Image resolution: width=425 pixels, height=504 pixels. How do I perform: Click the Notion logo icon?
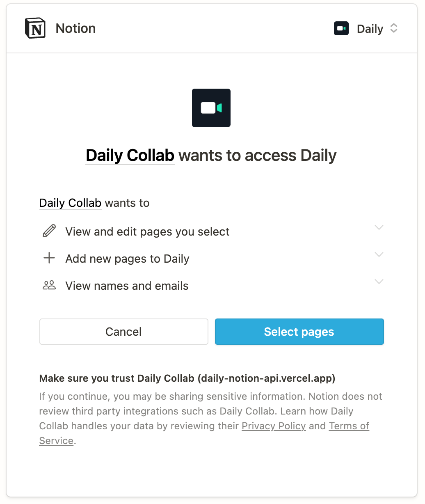pyautogui.click(x=35, y=28)
